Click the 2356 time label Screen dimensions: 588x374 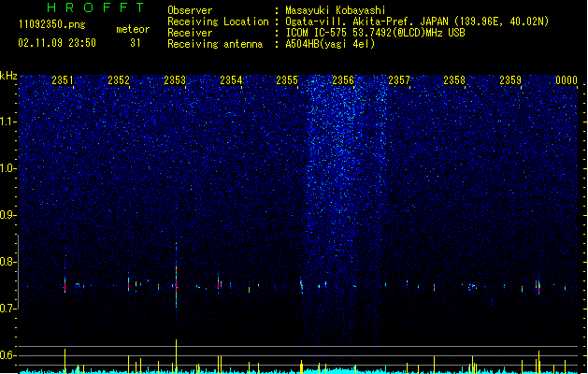click(343, 79)
